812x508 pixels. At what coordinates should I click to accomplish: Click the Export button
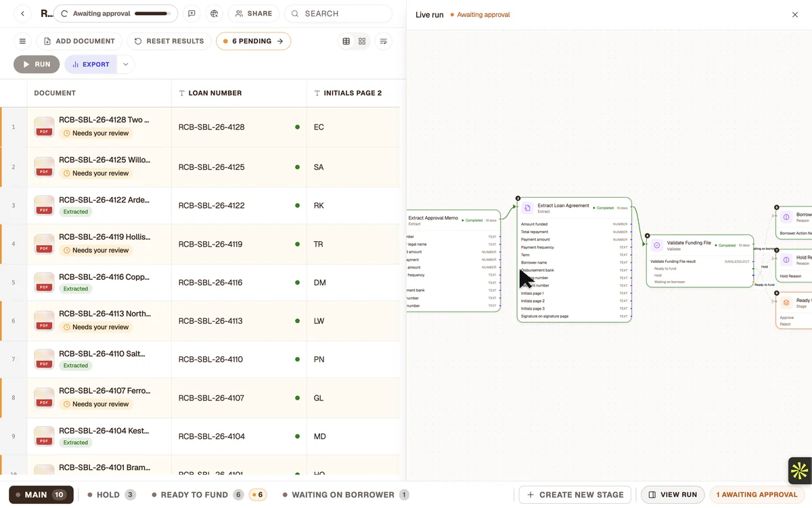tap(91, 64)
